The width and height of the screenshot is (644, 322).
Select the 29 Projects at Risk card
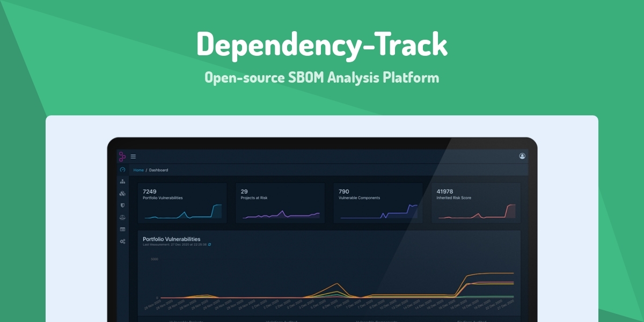point(280,203)
